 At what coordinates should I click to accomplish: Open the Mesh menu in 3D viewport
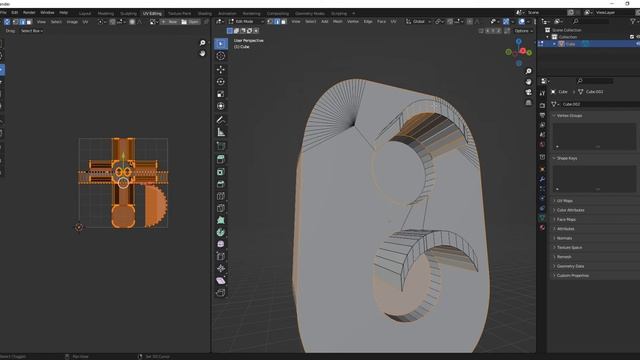click(338, 22)
